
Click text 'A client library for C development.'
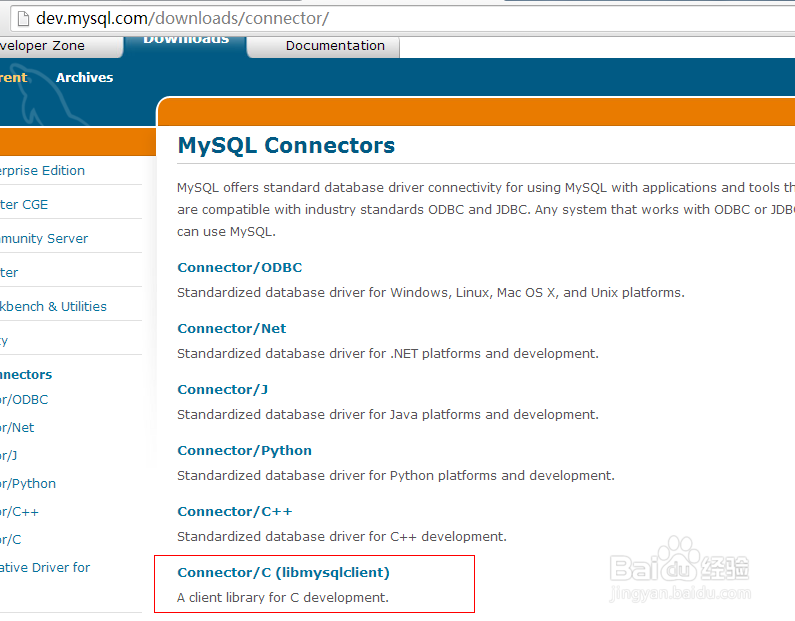point(283,598)
